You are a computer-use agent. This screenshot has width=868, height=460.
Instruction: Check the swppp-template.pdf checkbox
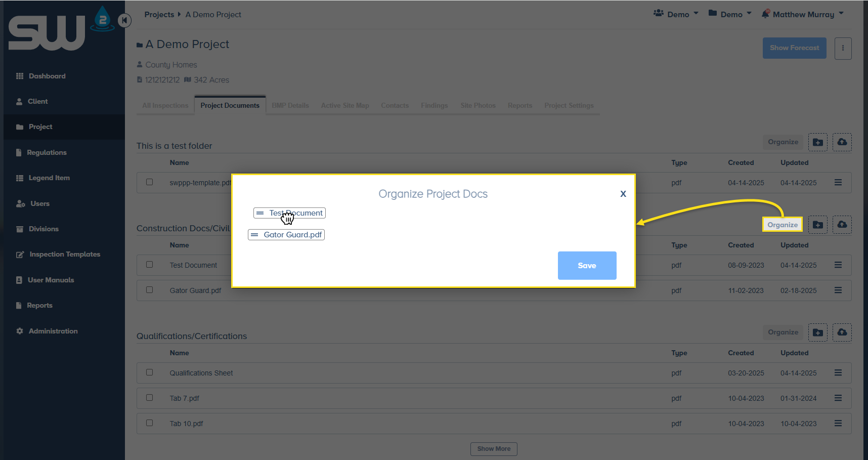pos(150,182)
